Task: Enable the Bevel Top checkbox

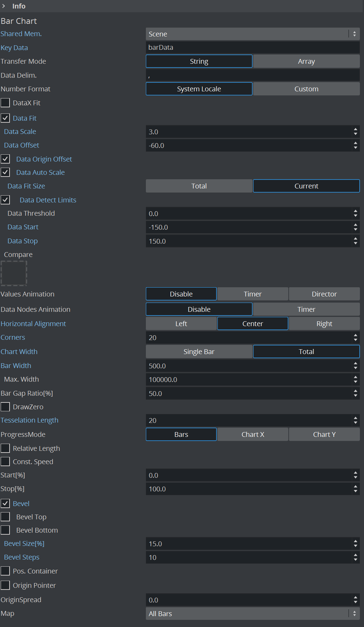Action: point(5,517)
